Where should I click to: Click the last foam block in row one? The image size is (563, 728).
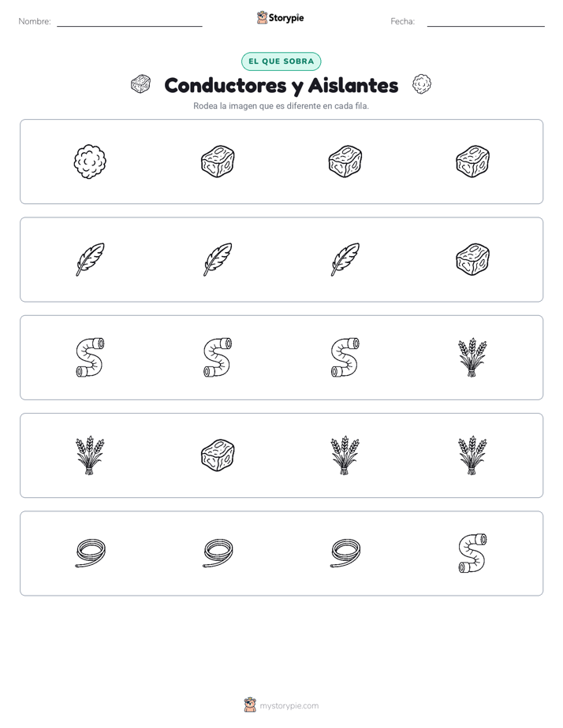tap(472, 162)
